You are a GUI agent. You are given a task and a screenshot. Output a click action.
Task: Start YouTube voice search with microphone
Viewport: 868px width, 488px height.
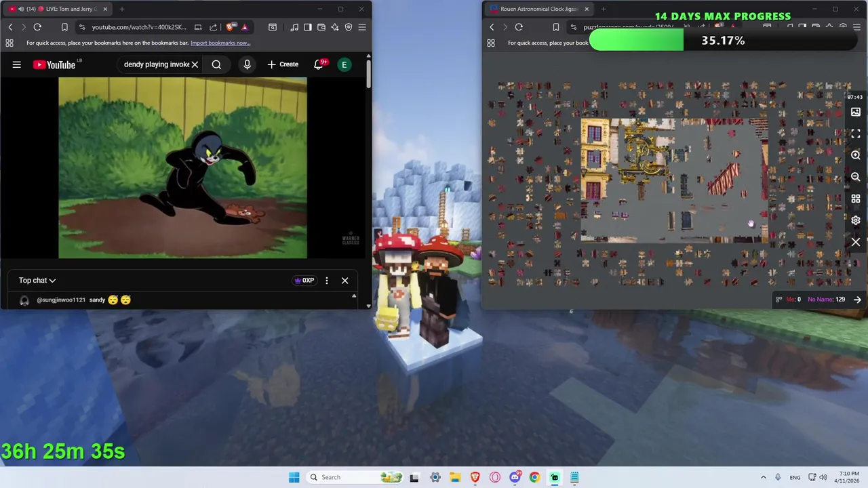247,64
